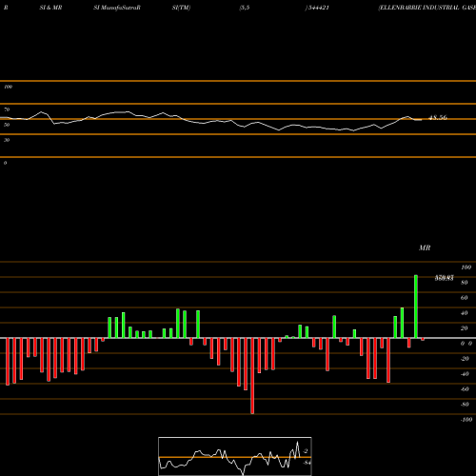Click the -100 label on MR axis

pos(466,420)
